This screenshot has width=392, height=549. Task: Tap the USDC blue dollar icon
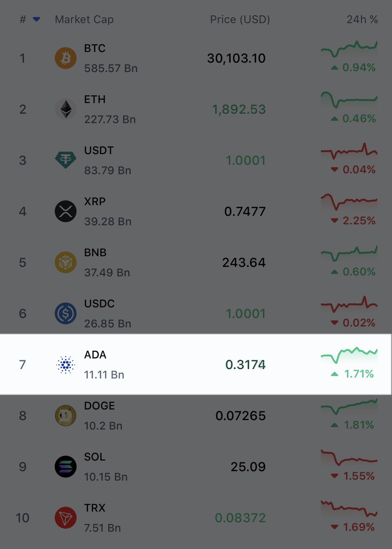pos(66,313)
